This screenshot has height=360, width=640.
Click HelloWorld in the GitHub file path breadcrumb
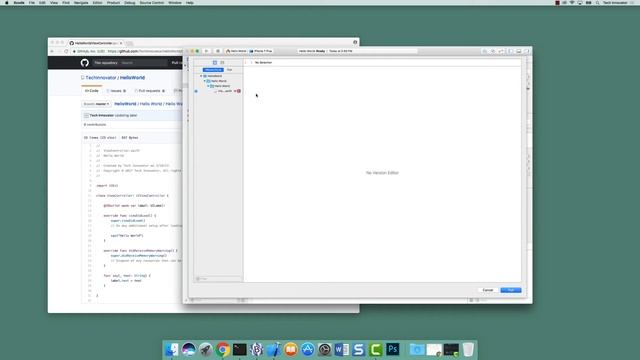click(x=125, y=104)
